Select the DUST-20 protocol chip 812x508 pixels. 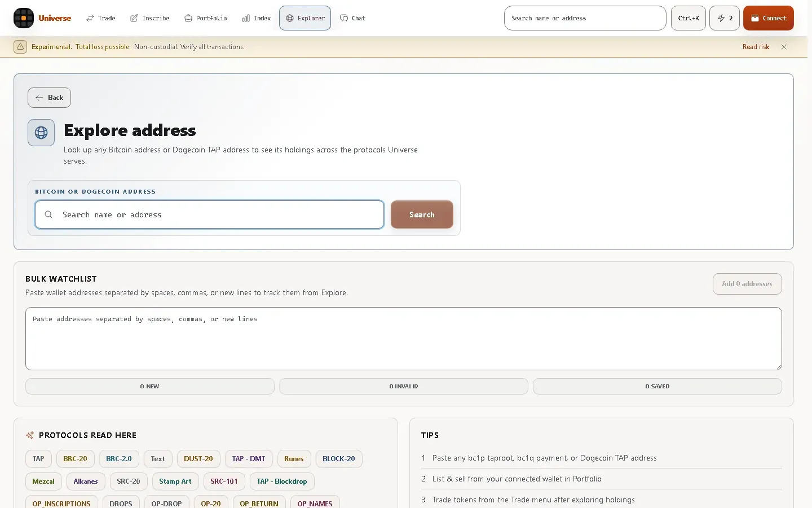(198, 459)
